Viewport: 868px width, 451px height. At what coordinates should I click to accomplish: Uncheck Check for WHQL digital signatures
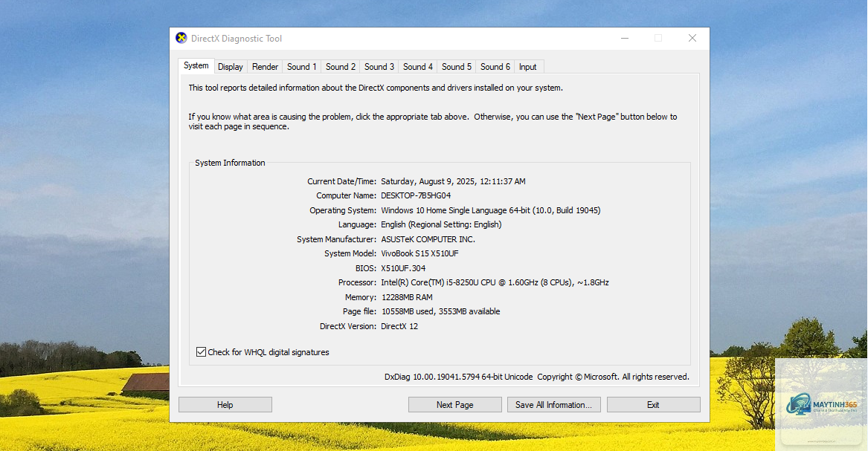201,352
